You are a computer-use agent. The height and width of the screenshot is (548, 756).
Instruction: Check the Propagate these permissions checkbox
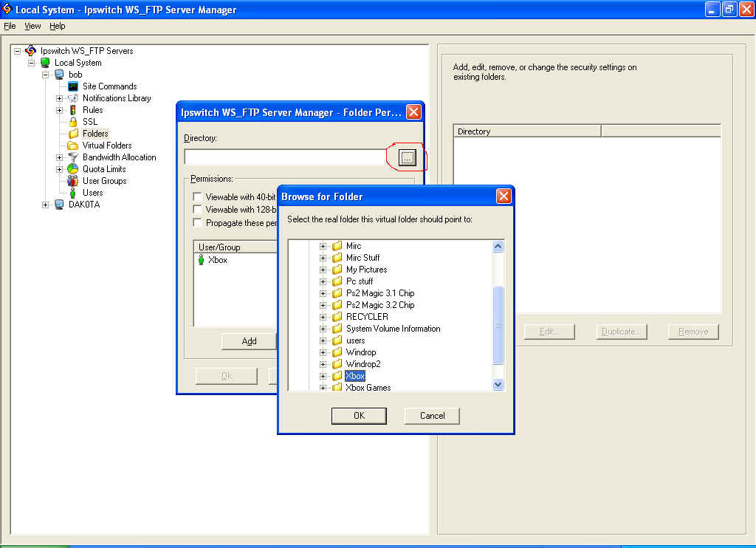197,222
